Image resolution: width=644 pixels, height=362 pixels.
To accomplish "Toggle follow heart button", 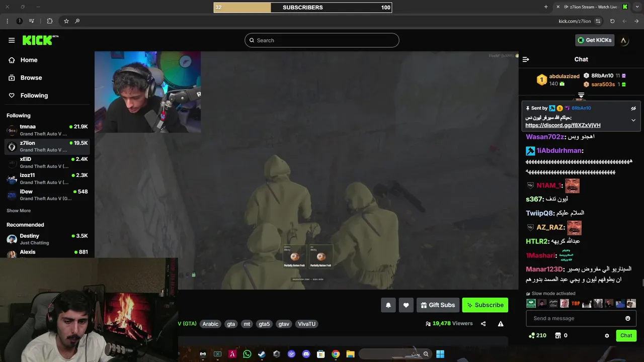I will [x=406, y=305].
